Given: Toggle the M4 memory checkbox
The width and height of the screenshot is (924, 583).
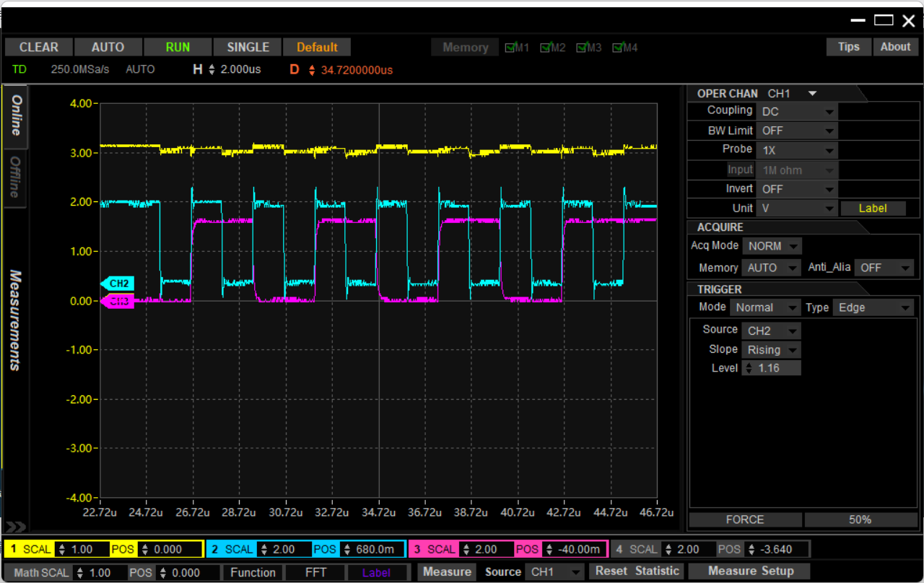Looking at the screenshot, I should tap(618, 48).
